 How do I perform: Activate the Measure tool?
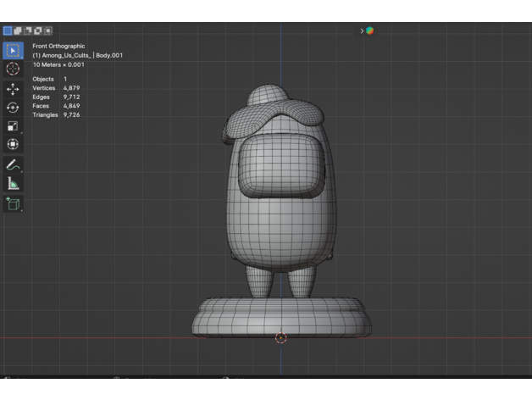[x=13, y=183]
